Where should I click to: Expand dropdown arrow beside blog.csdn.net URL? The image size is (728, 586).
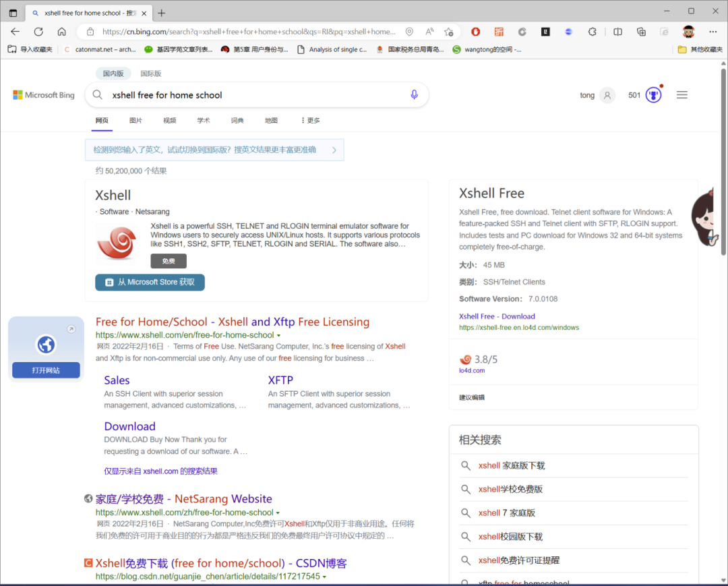pyautogui.click(x=324, y=577)
